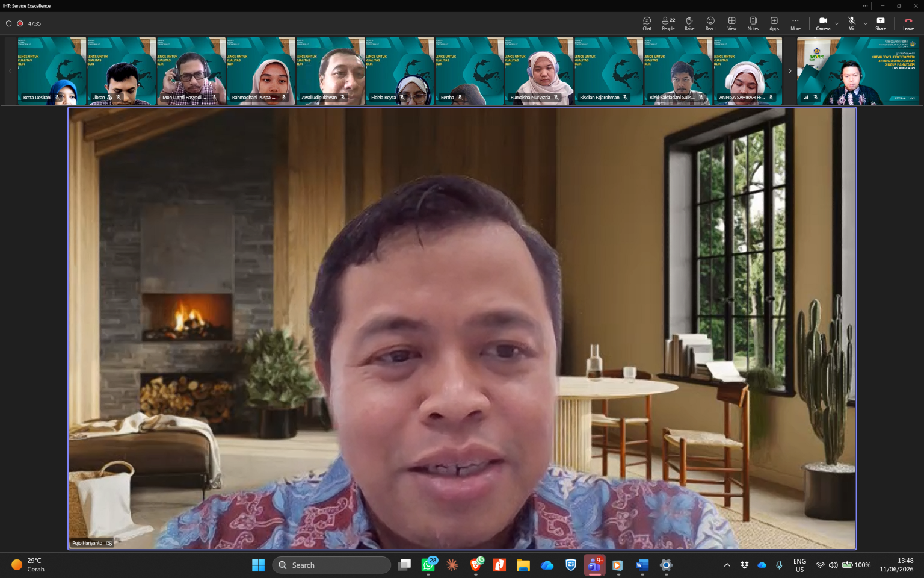This screenshot has height=578, width=924.
Task: Select Rahmadhani Puspa's video tile
Action: pos(261,71)
